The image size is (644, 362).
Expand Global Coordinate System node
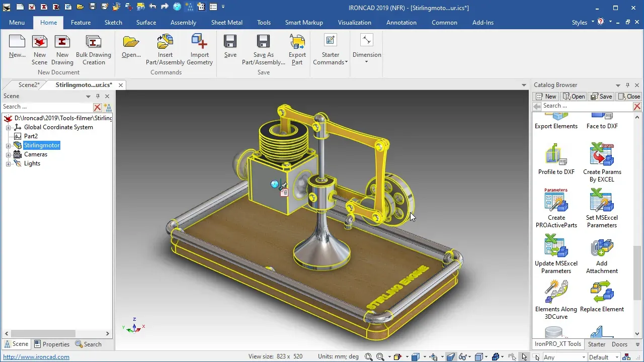(x=8, y=128)
